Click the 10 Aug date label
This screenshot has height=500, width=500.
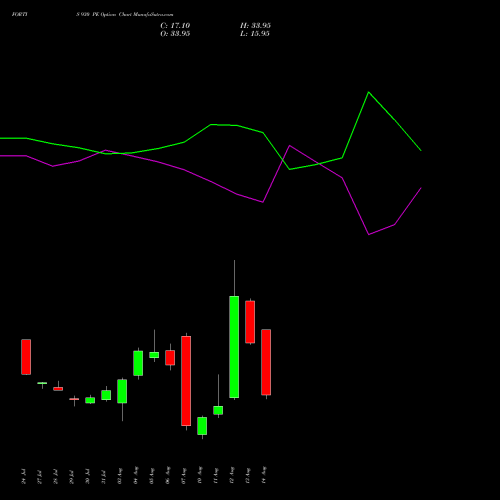pyautogui.click(x=199, y=475)
